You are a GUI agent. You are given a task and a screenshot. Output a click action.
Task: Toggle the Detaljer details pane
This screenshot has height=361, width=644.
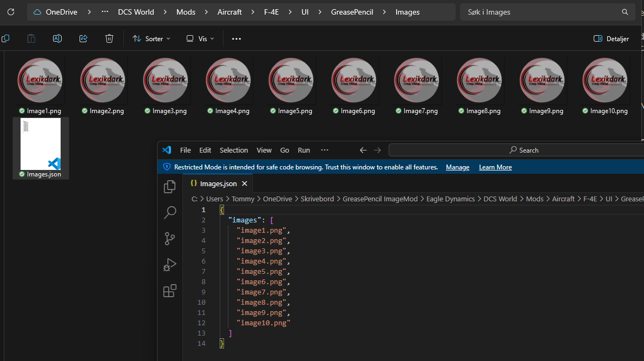612,39
